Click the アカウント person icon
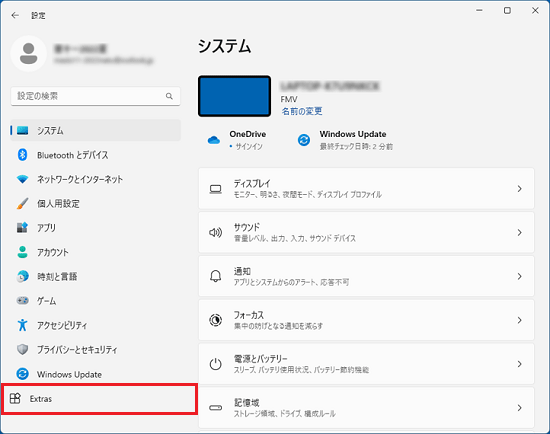The width and height of the screenshot is (550, 434). [x=22, y=252]
